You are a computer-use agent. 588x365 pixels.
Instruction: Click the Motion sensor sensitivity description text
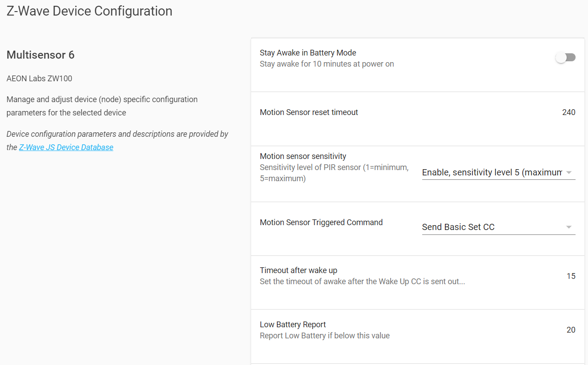[334, 172]
